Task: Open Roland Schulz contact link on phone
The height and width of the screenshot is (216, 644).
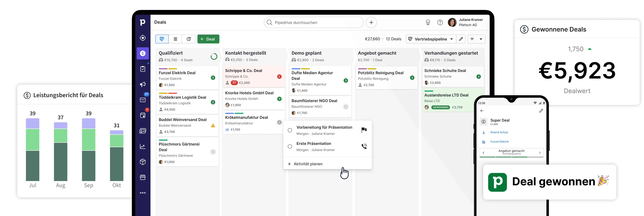Action: (499, 132)
